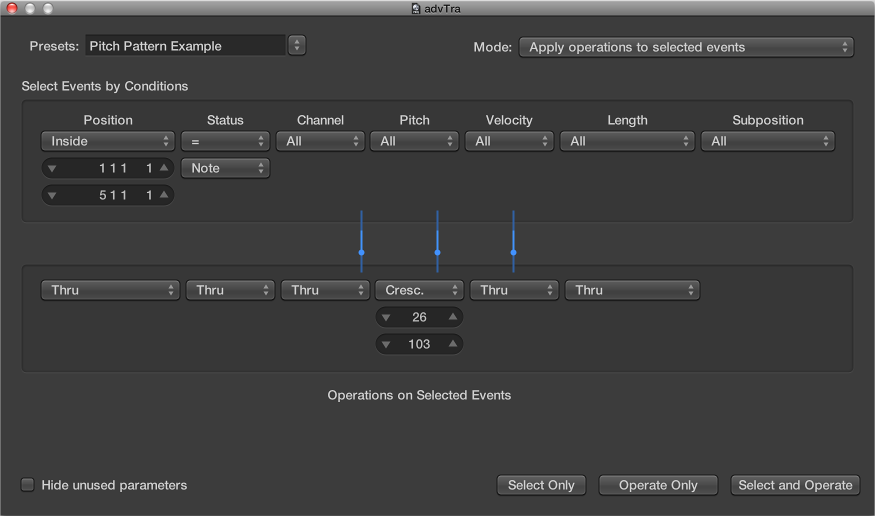This screenshot has width=876, height=516.
Task: Click the Pitch Pattern Example preset field
Action: point(185,46)
